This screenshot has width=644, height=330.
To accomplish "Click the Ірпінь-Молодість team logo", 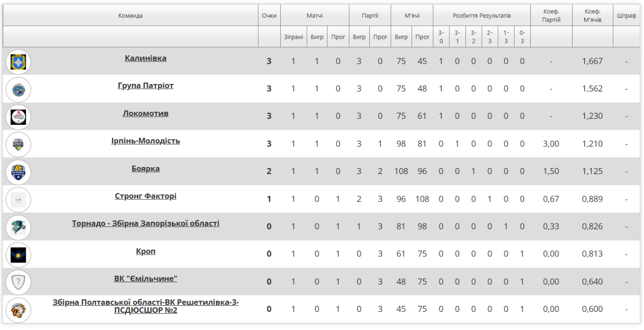I will point(18,144).
